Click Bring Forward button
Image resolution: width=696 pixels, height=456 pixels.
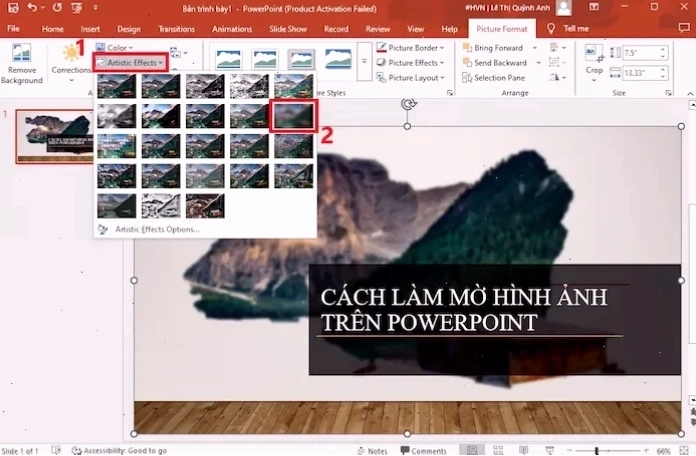click(x=493, y=48)
